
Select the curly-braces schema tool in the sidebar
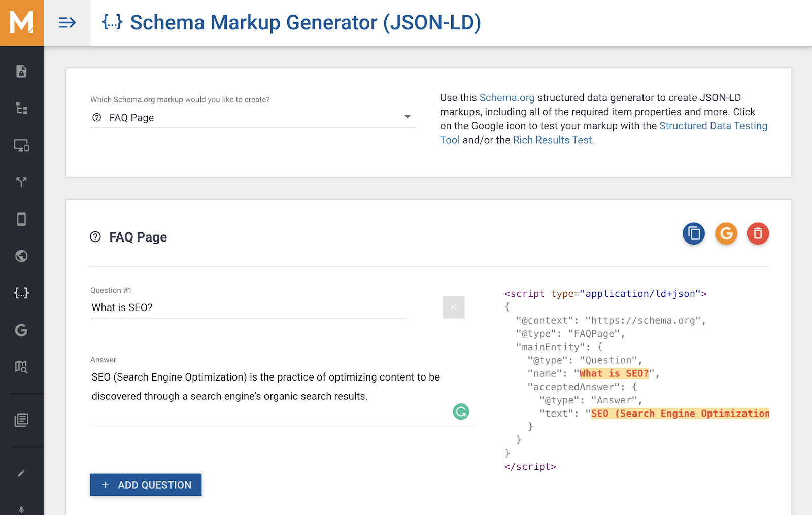pos(21,293)
